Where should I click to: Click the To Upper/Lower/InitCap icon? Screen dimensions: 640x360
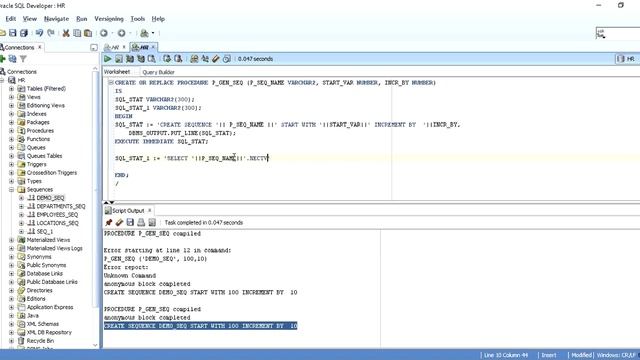pos(205,59)
